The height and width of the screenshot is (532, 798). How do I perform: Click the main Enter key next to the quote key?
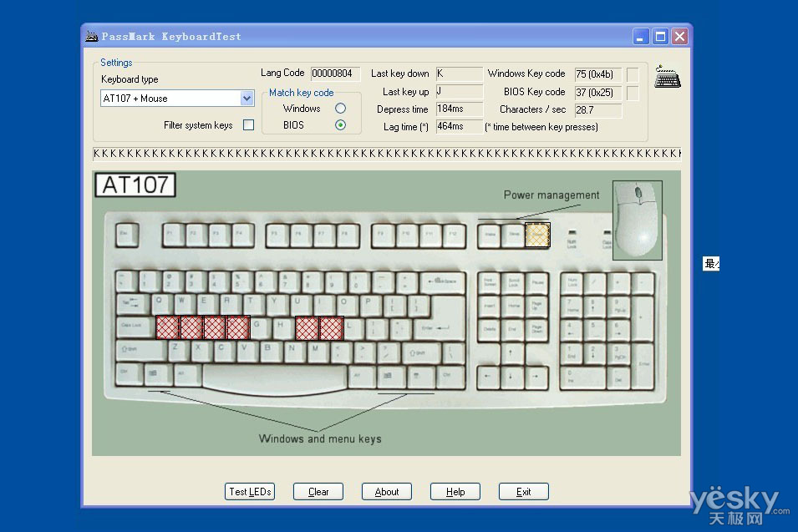point(440,328)
